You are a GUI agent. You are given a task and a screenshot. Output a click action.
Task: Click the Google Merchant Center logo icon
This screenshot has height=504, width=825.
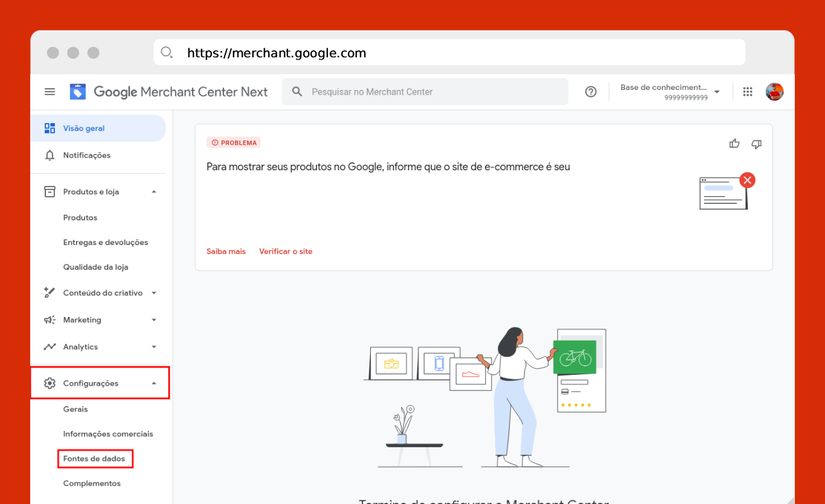78,92
